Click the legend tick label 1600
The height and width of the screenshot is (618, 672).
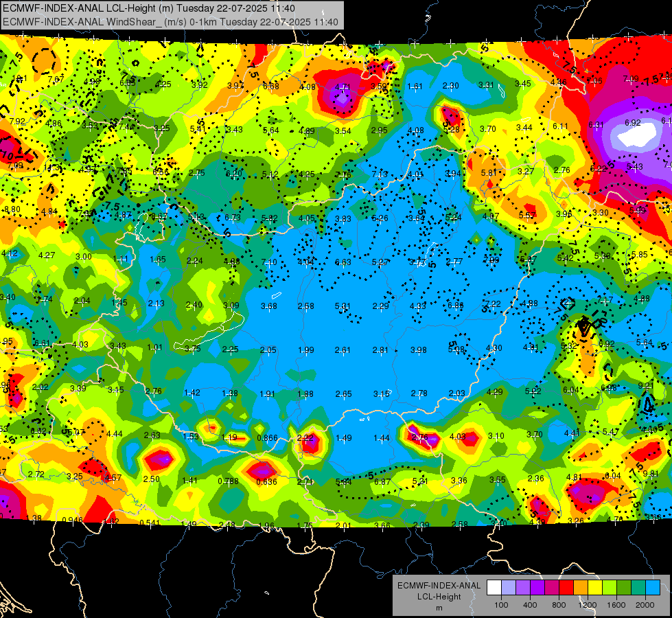click(x=616, y=605)
